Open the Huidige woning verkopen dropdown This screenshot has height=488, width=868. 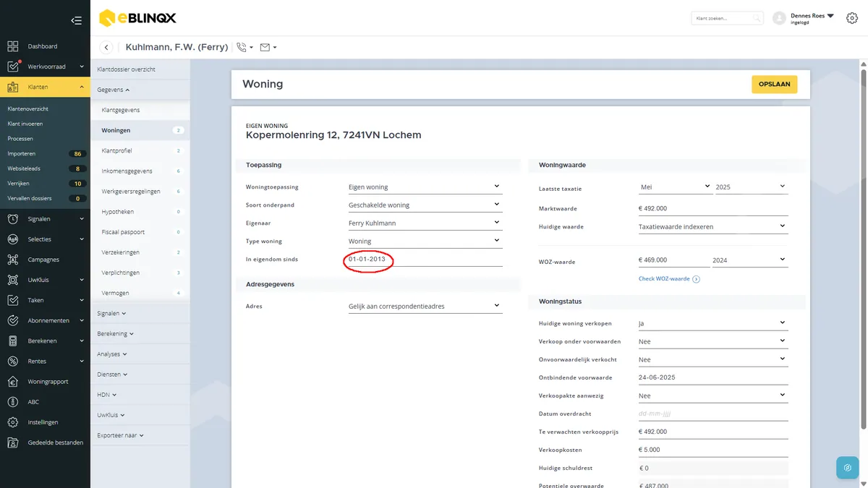pos(712,323)
